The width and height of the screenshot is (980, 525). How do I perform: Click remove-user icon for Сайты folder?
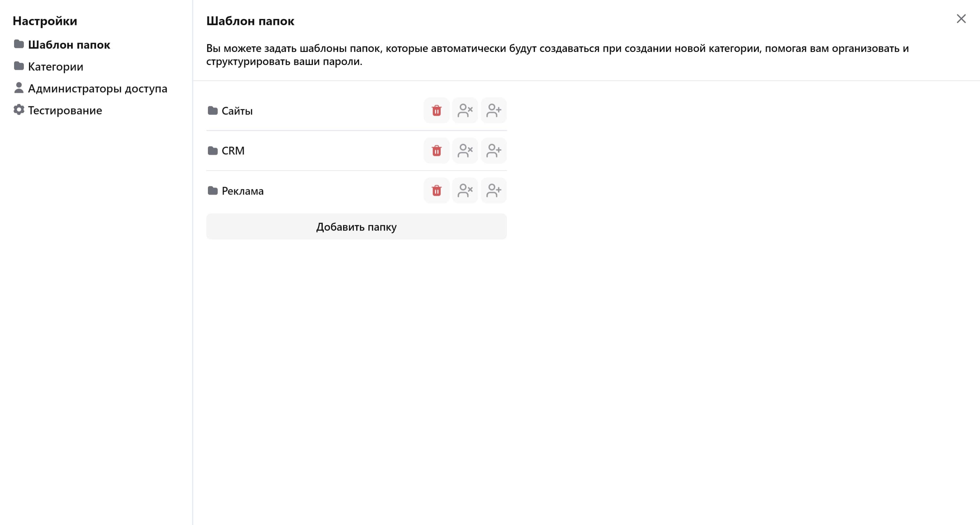tap(465, 110)
